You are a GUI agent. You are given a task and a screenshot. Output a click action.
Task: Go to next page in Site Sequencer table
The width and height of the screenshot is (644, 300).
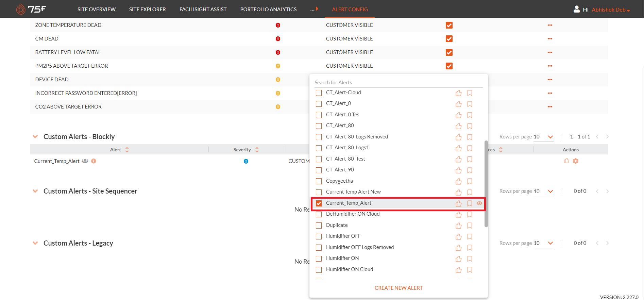(x=607, y=191)
